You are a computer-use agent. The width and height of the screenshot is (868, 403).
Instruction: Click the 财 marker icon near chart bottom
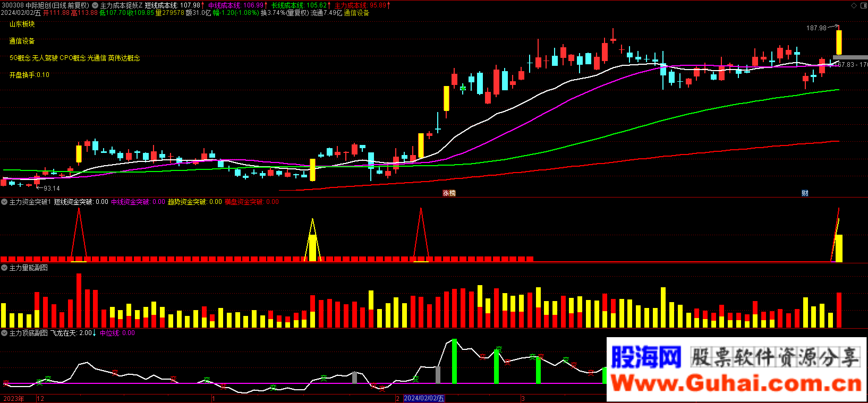[805, 193]
